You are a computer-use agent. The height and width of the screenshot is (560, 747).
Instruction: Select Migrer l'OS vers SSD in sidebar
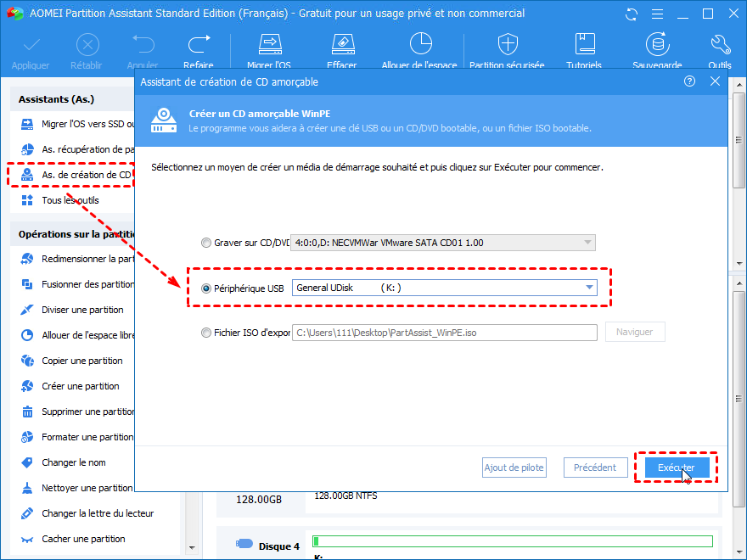[77, 124]
